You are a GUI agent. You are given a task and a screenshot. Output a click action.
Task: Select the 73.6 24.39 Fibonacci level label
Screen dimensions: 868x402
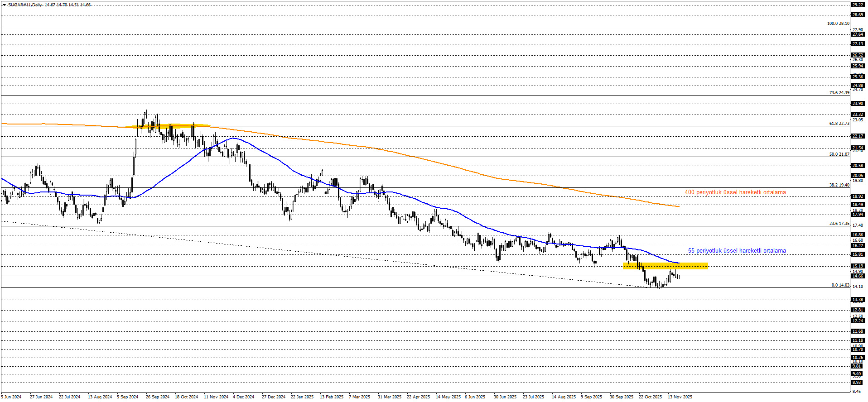tap(839, 93)
